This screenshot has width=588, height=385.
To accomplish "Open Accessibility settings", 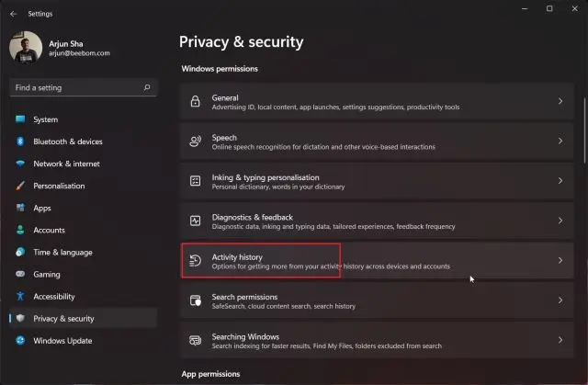I will pos(83,296).
